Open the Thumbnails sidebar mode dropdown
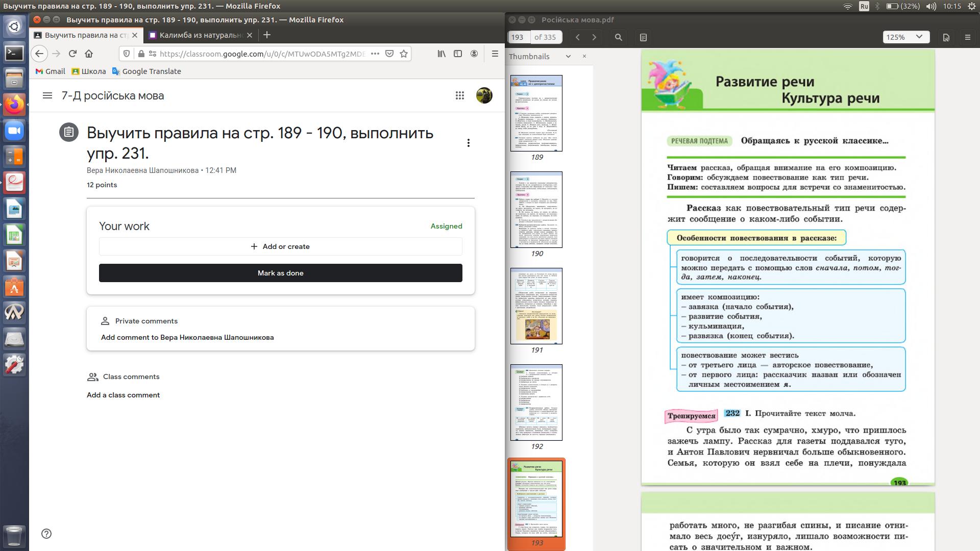980x551 pixels. pyautogui.click(x=568, y=57)
